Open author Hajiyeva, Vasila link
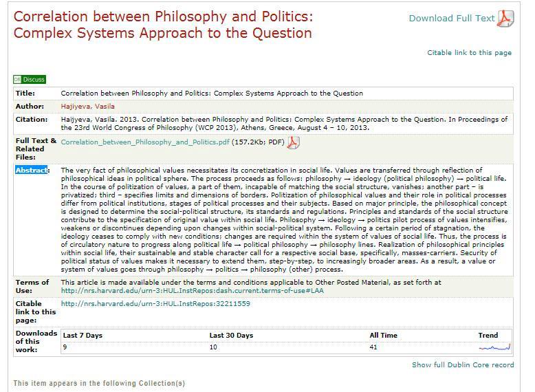Image resolution: width=535 pixels, height=392 pixels. pyautogui.click(x=88, y=107)
